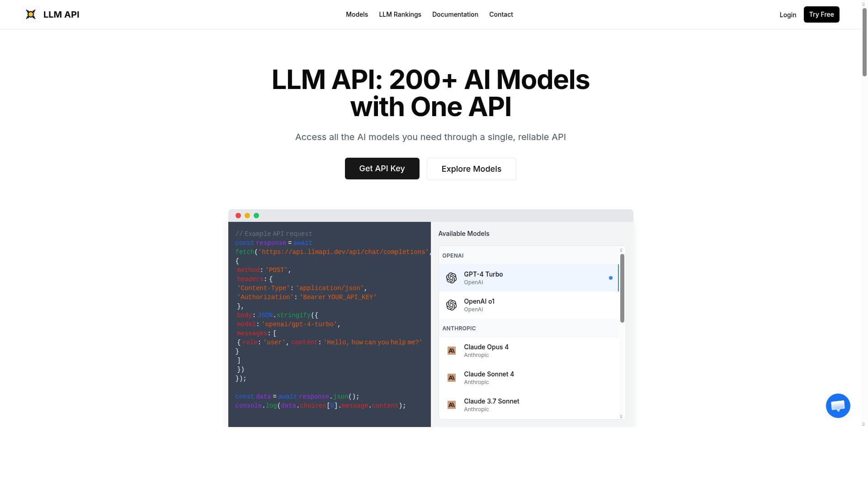Click the LLM API logo icon
Screen dimensions: 868x488
tap(31, 14)
